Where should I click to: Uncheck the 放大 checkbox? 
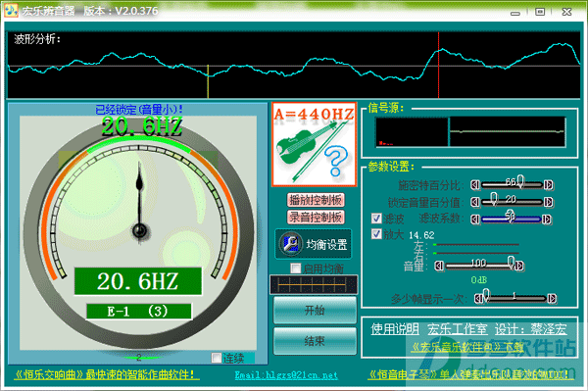pos(376,234)
